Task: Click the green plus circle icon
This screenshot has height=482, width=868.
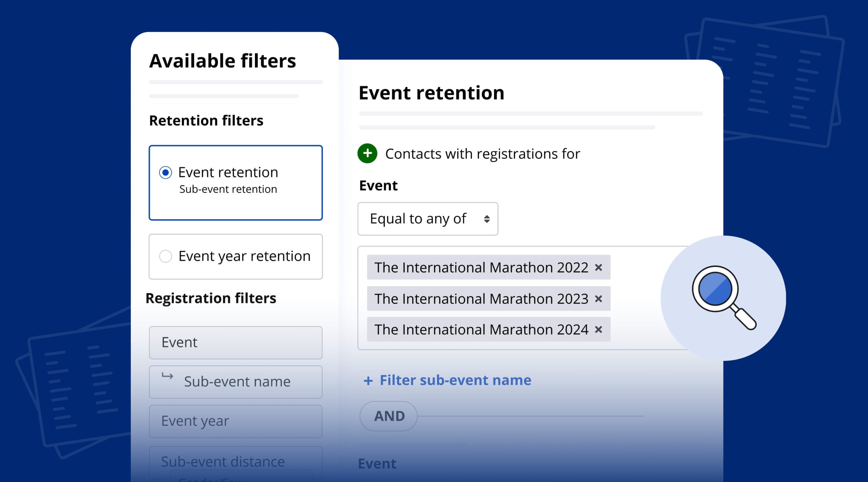Action: pos(367,153)
